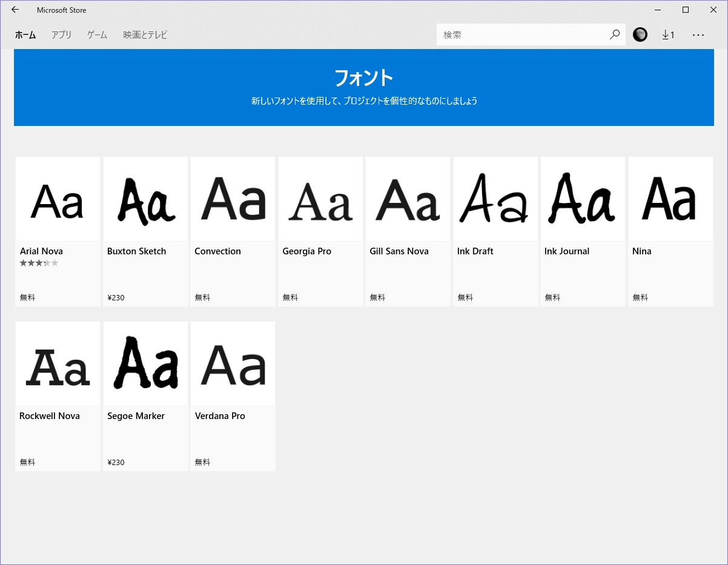
Task: Open the Ink Journal font preview
Action: pyautogui.click(x=583, y=199)
